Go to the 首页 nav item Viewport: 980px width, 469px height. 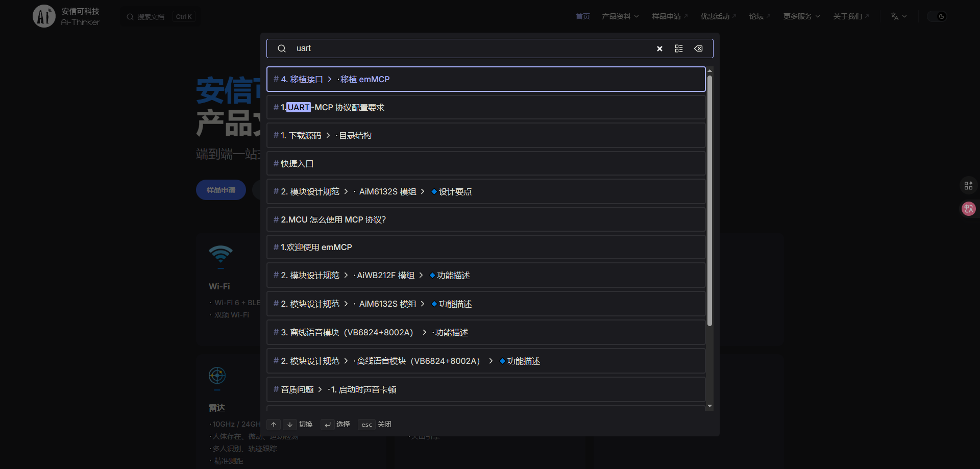click(582, 16)
